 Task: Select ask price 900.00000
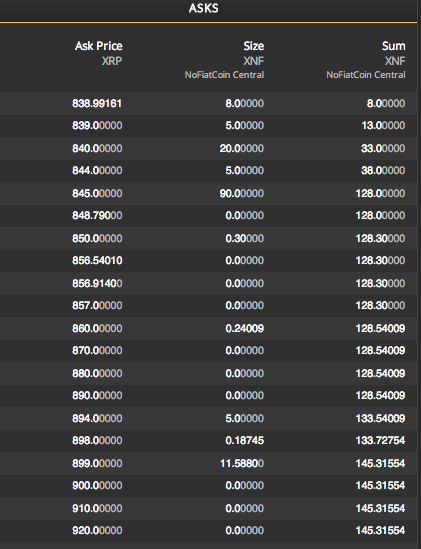(97, 486)
